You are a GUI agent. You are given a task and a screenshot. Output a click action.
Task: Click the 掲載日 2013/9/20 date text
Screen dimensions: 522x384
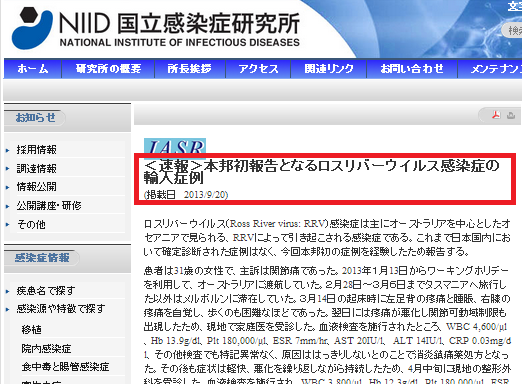186,195
